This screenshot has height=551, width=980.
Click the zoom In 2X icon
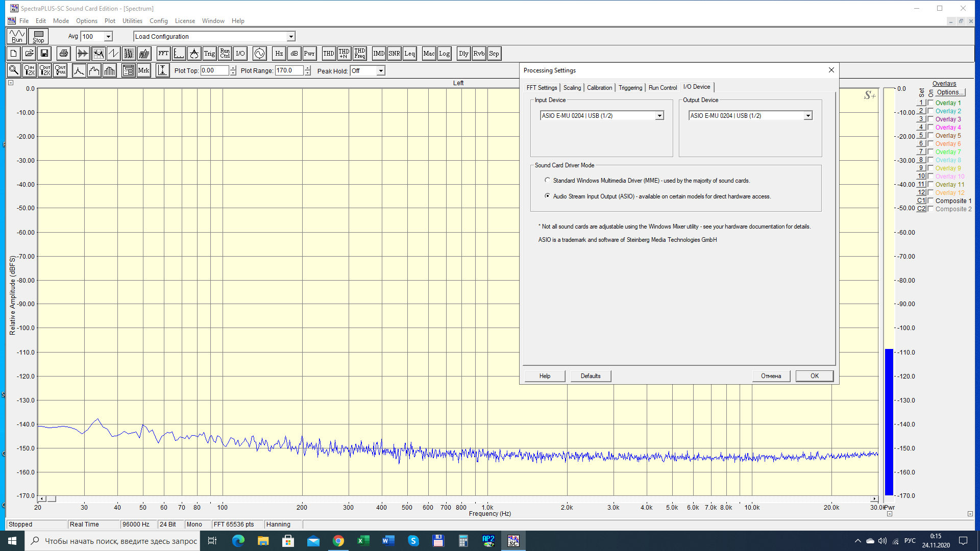(x=30, y=70)
